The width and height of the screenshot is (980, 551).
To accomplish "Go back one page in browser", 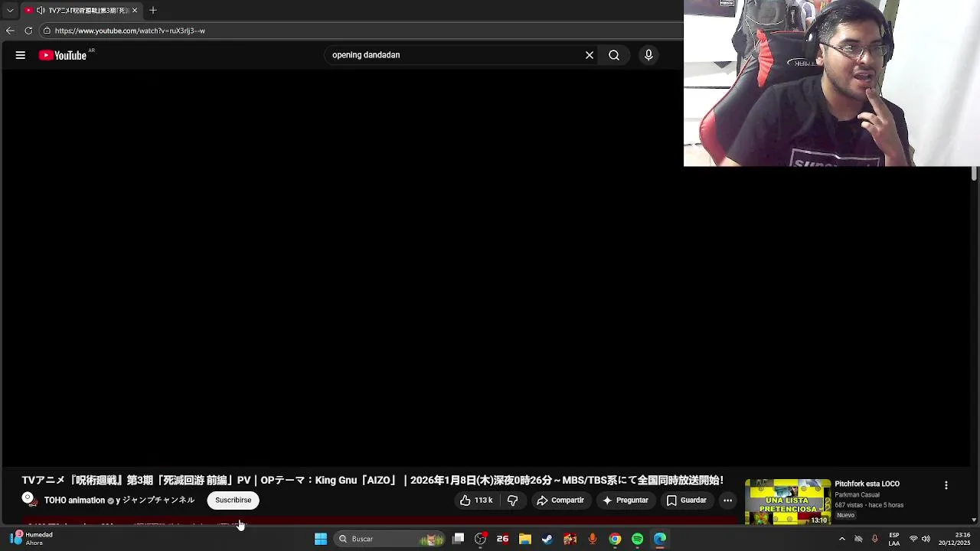I will 10,31.
